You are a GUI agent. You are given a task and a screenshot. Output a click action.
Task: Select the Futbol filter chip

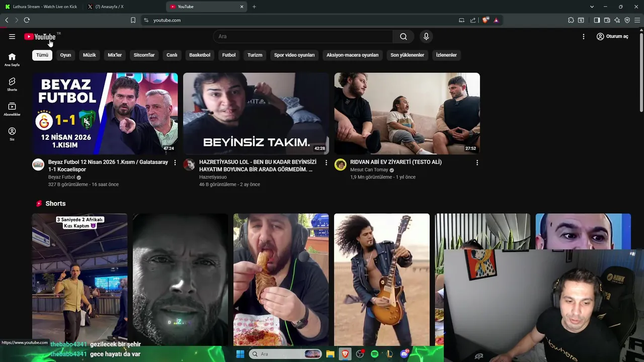[x=229, y=55]
